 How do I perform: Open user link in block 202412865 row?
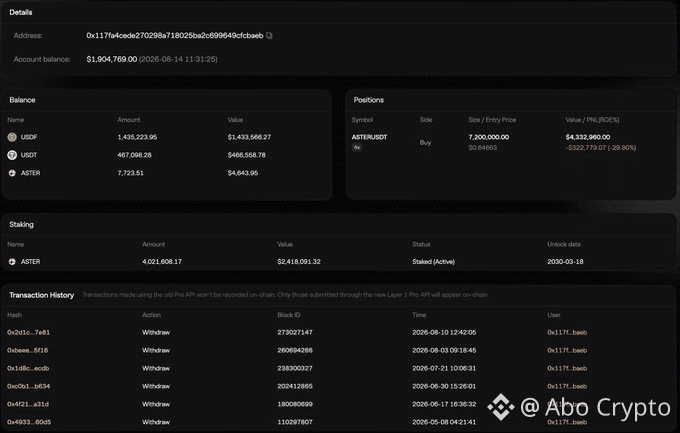pos(567,386)
